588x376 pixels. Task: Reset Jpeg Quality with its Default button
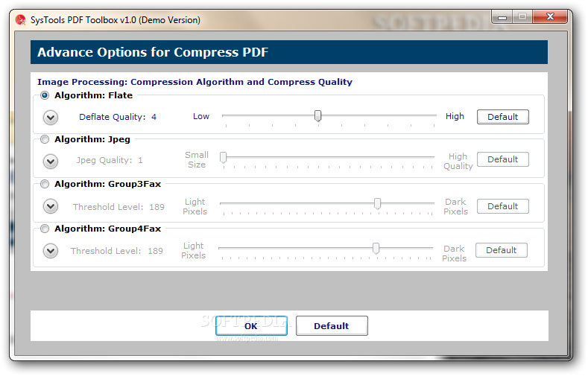point(503,159)
